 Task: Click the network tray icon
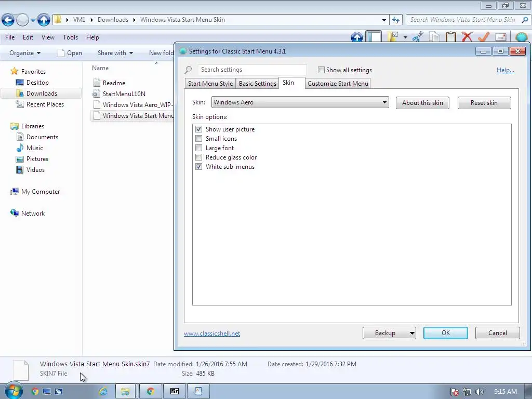pos(467,392)
